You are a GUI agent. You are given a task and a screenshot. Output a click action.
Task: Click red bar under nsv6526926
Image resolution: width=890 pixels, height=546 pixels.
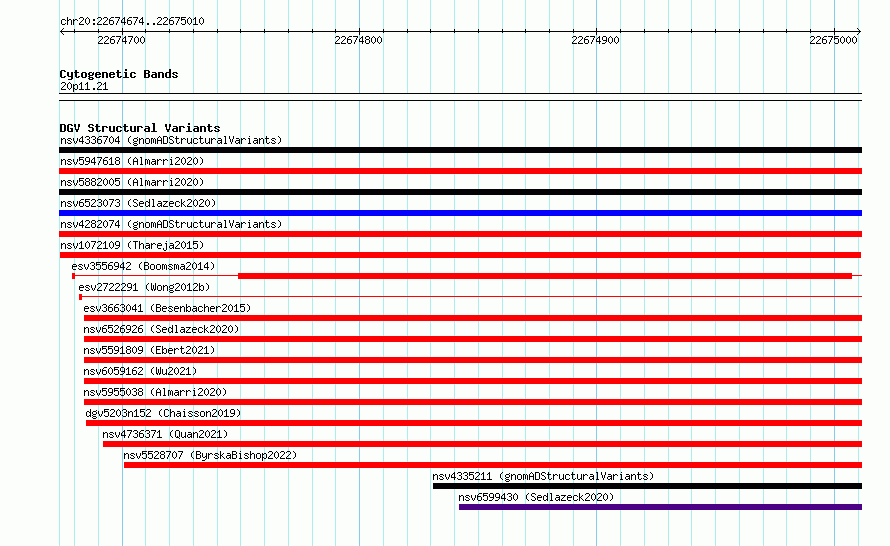[473, 339]
